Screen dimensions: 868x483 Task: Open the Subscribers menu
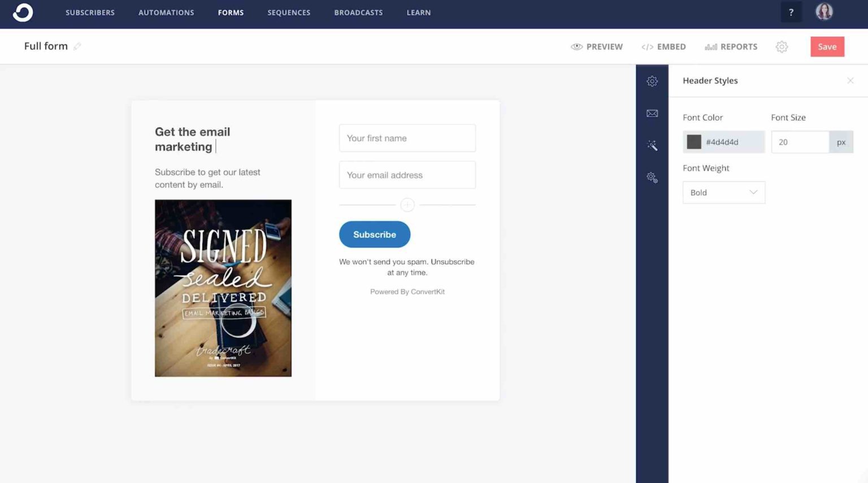pyautogui.click(x=90, y=12)
